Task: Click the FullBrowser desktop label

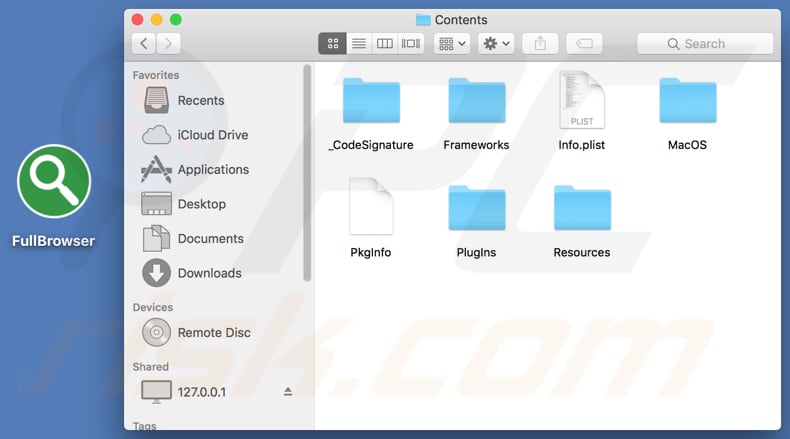Action: (x=53, y=241)
